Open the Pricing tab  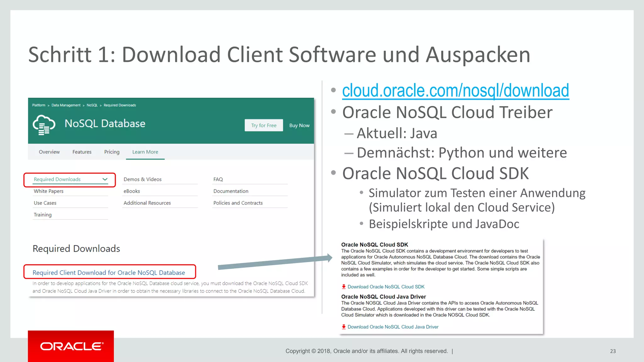point(112,152)
